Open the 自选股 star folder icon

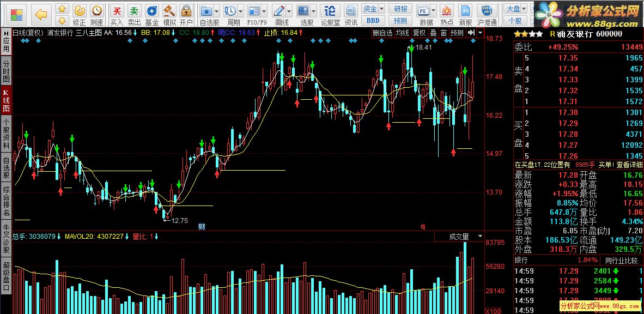[x=206, y=11]
